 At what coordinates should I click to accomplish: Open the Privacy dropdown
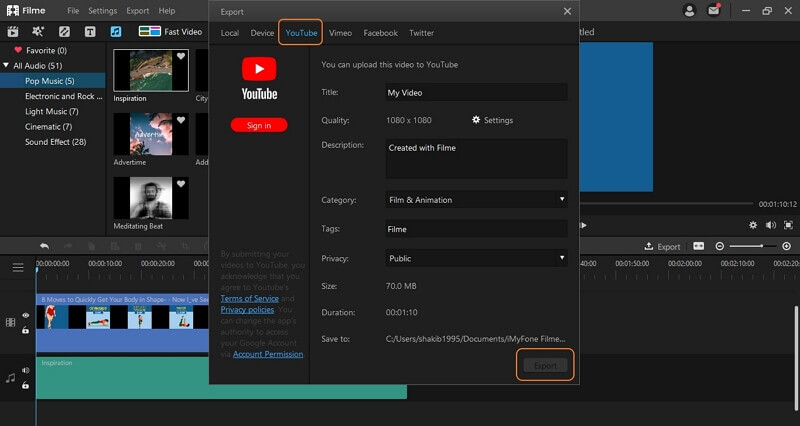(477, 258)
